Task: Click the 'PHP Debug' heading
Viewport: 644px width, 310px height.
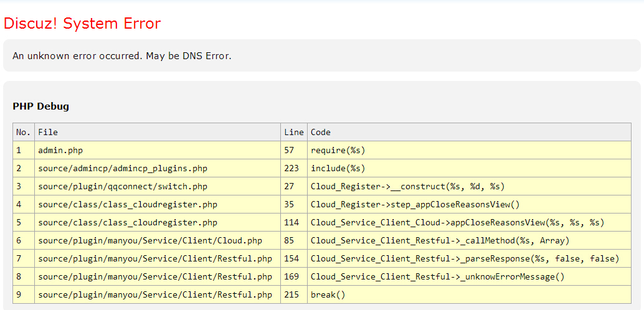Action: (x=40, y=106)
